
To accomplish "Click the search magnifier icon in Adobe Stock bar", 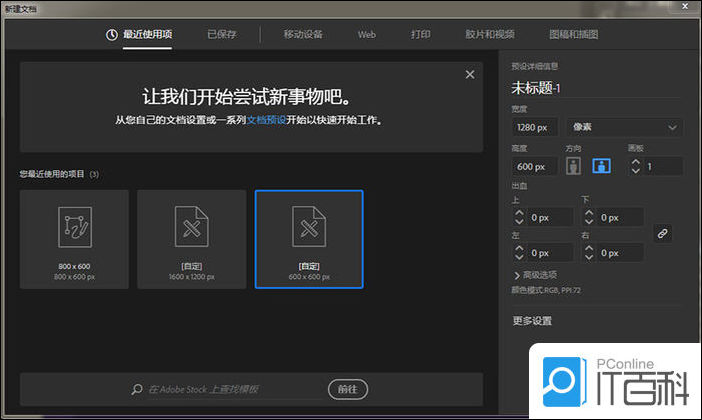I will [136, 389].
